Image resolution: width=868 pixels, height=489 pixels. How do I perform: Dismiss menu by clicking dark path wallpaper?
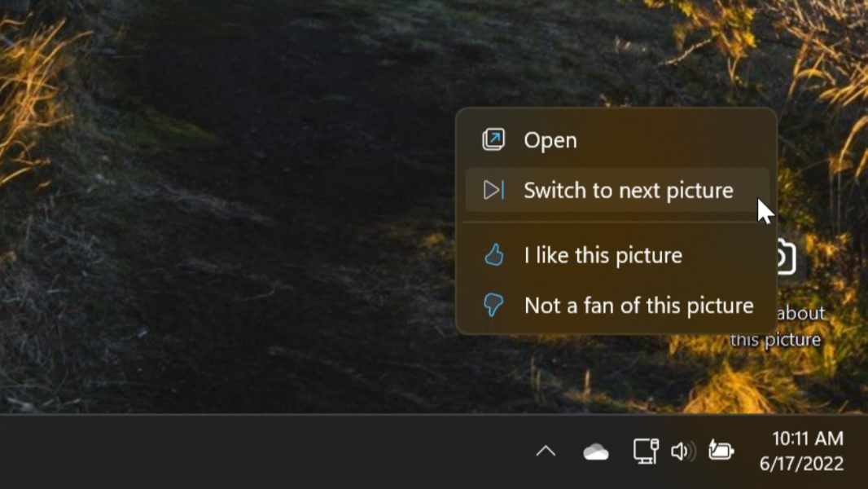(x=244, y=244)
